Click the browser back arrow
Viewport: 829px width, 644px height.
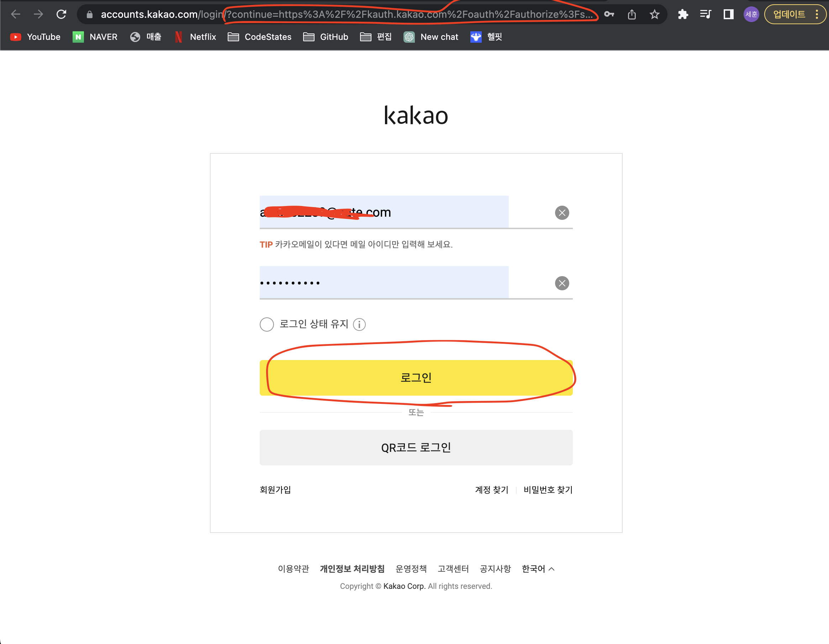click(x=16, y=15)
